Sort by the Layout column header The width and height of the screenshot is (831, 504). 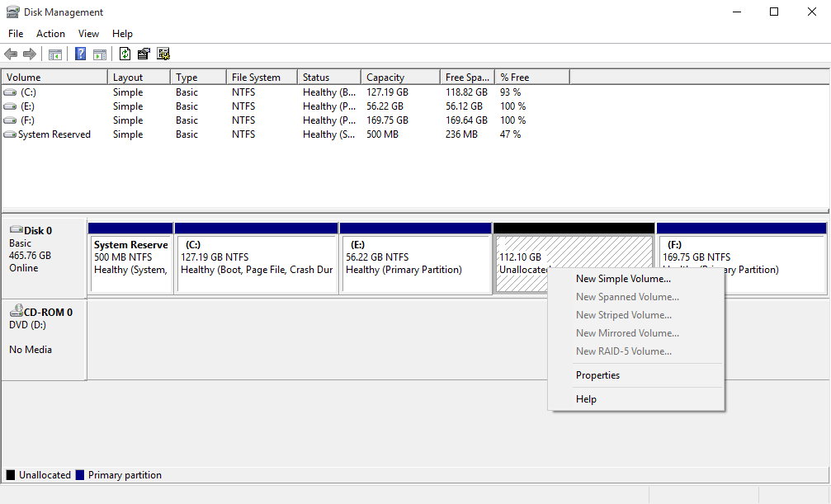[x=139, y=78]
